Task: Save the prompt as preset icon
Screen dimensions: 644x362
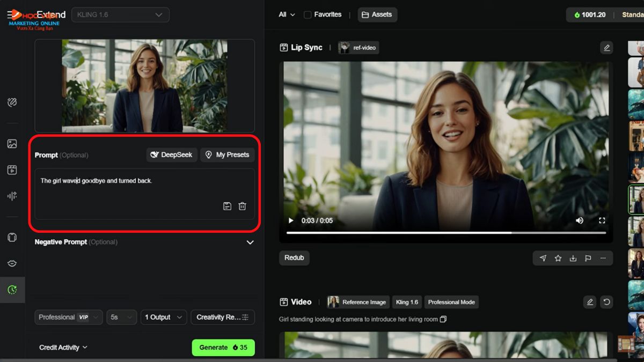Action: click(227, 206)
